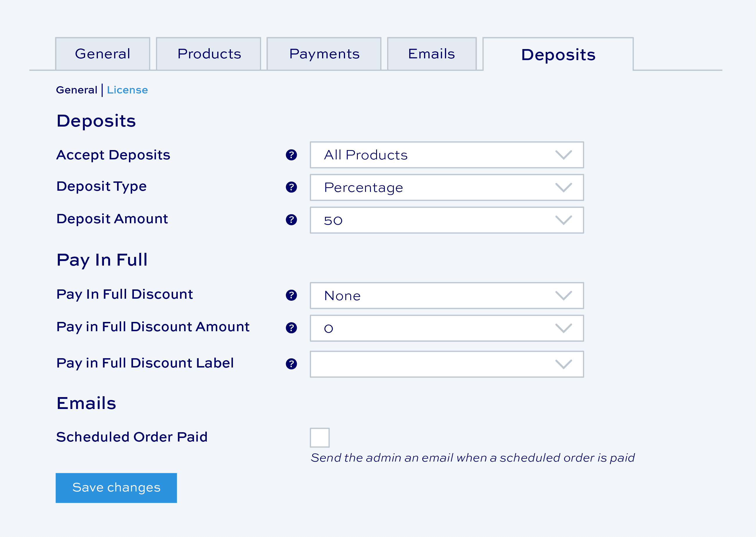This screenshot has height=537, width=756.
Task: Select the Deposits tab
Action: point(558,54)
